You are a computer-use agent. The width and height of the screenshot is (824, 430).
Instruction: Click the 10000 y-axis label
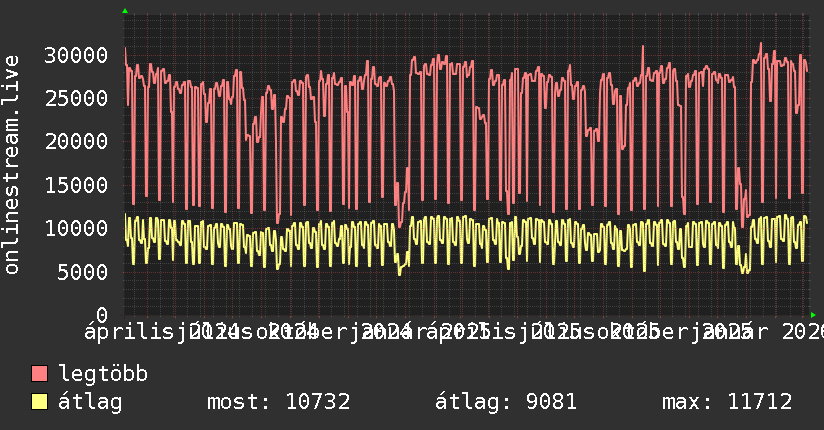[x=78, y=228]
